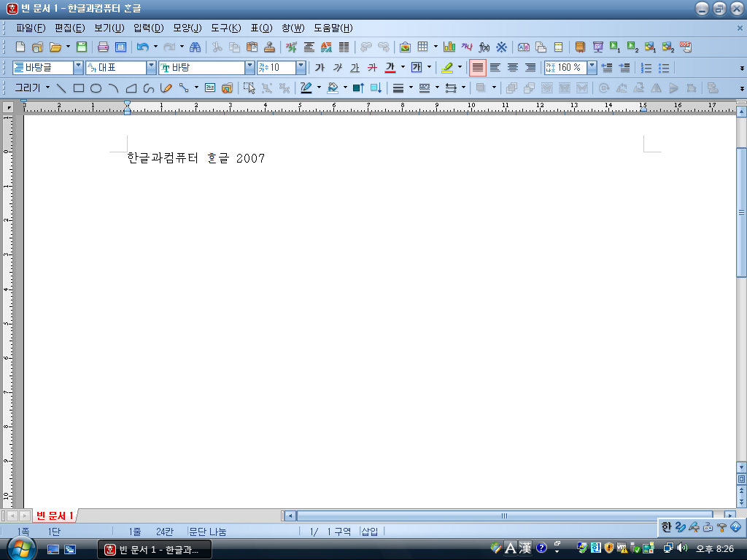This screenshot has height=560, width=747.
Task: Toggle justify alignment button
Action: (x=477, y=68)
